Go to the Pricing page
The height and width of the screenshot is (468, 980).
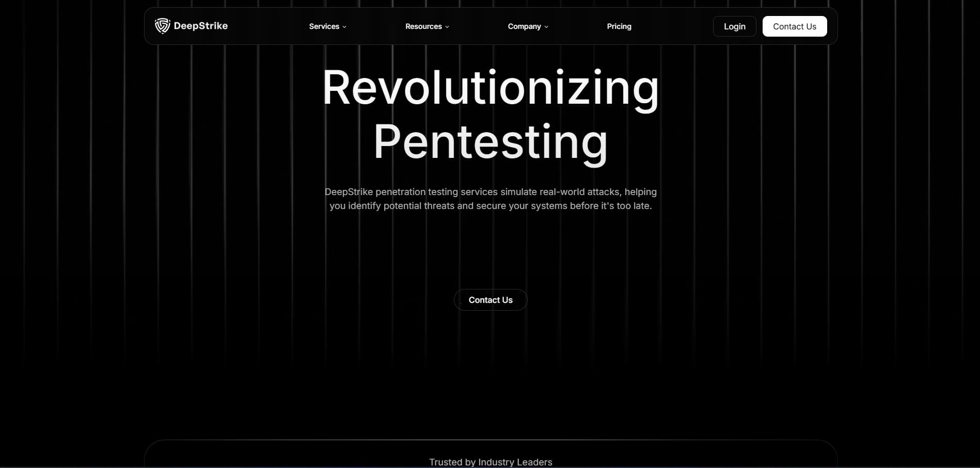619,26
